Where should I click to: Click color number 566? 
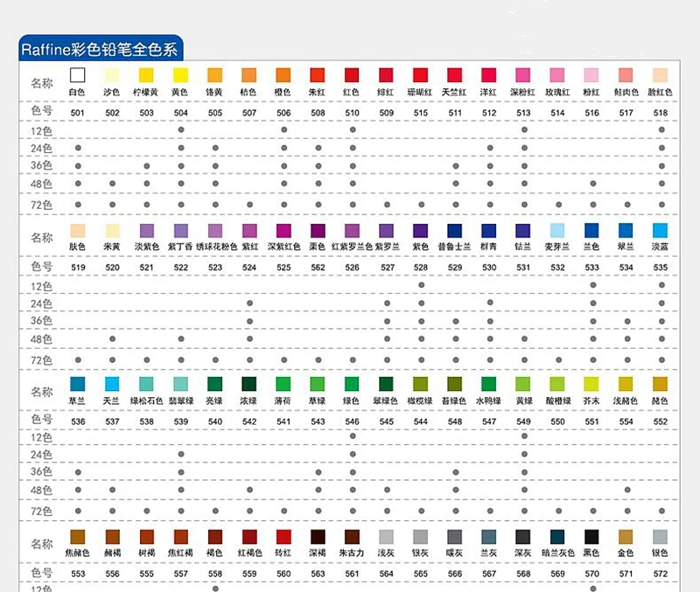[455, 574]
